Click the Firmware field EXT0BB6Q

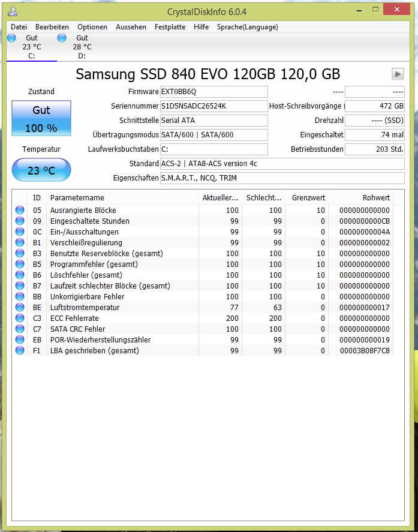tap(213, 92)
